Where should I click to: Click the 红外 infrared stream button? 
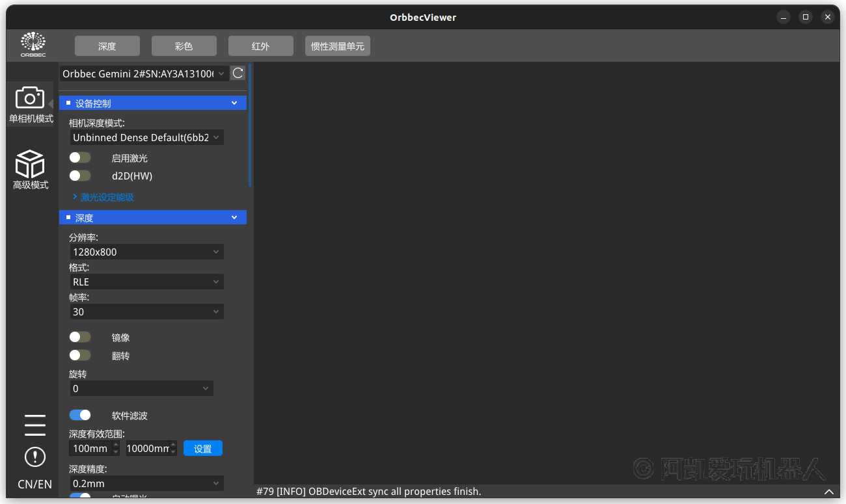261,46
